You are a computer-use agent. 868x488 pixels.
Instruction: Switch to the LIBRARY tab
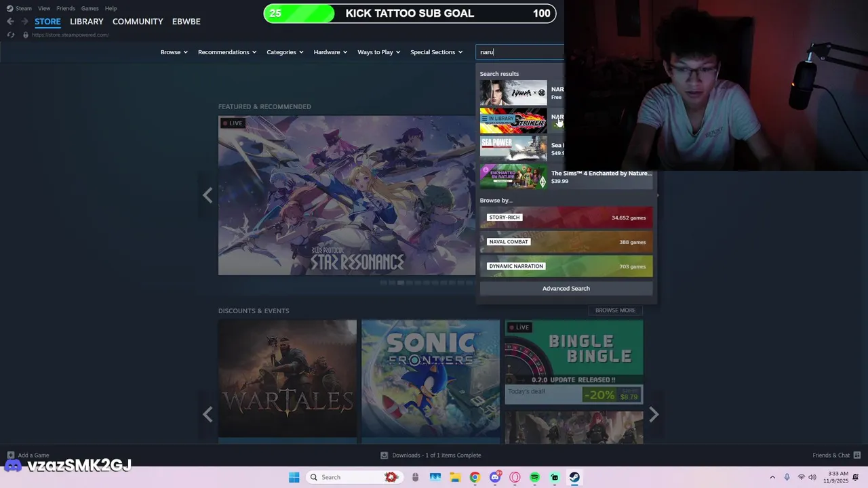click(x=87, y=22)
